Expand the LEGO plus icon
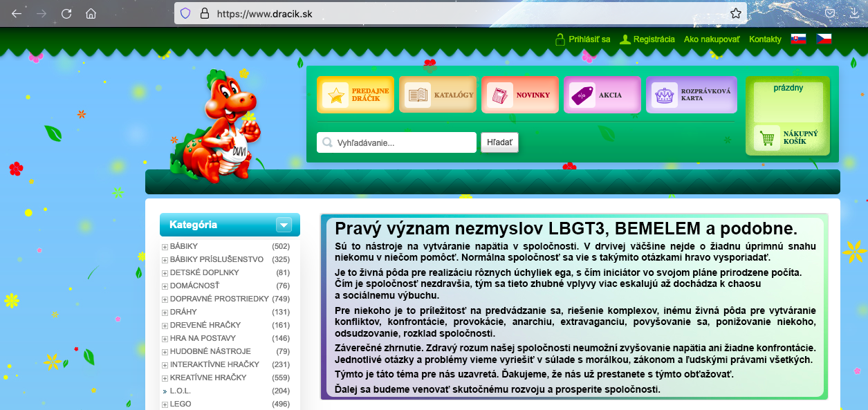Screen dimensions: 868x410 click(165, 404)
